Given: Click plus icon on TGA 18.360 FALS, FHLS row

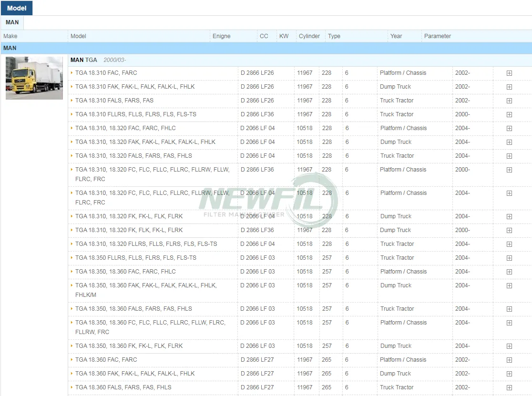Looking at the screenshot, I should (509, 388).
